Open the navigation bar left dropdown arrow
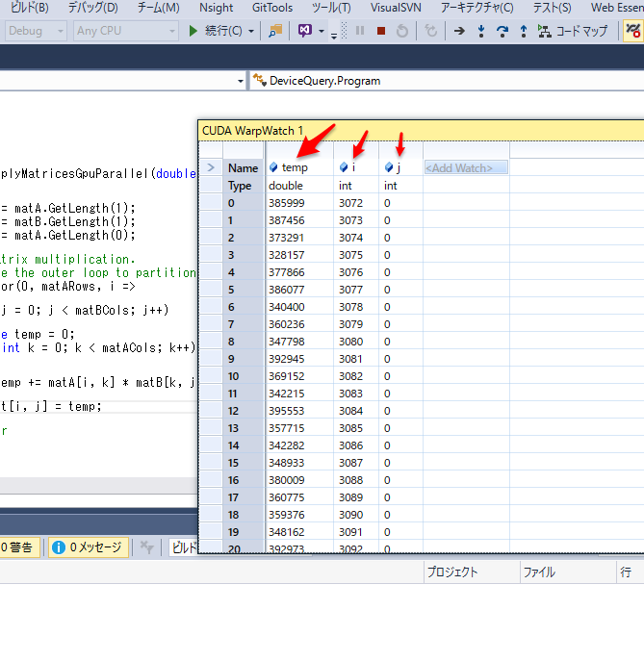The width and height of the screenshot is (644, 661). point(241,81)
